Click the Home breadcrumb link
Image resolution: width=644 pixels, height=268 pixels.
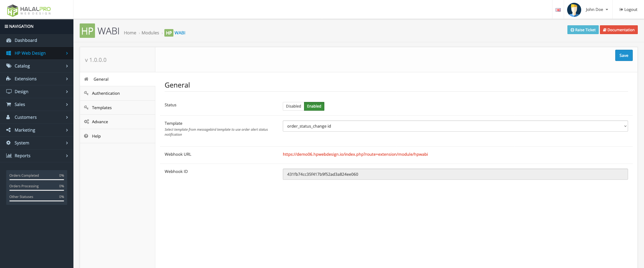pos(130,33)
